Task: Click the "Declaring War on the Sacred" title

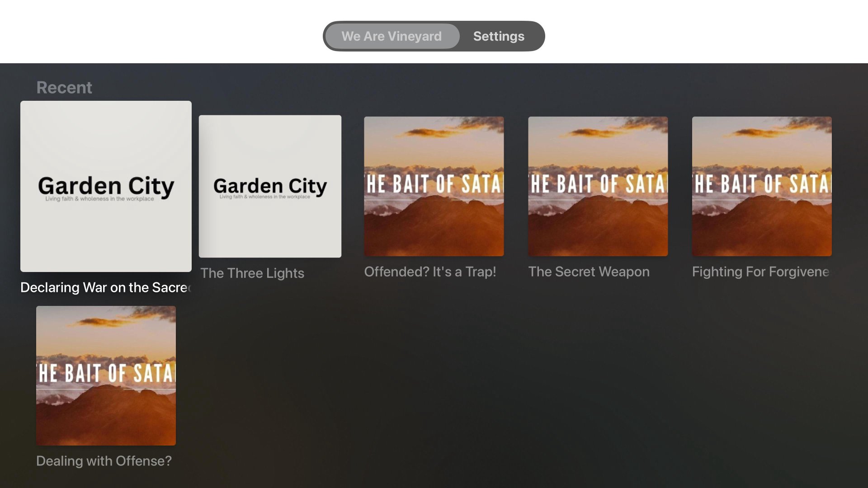Action: point(106,287)
